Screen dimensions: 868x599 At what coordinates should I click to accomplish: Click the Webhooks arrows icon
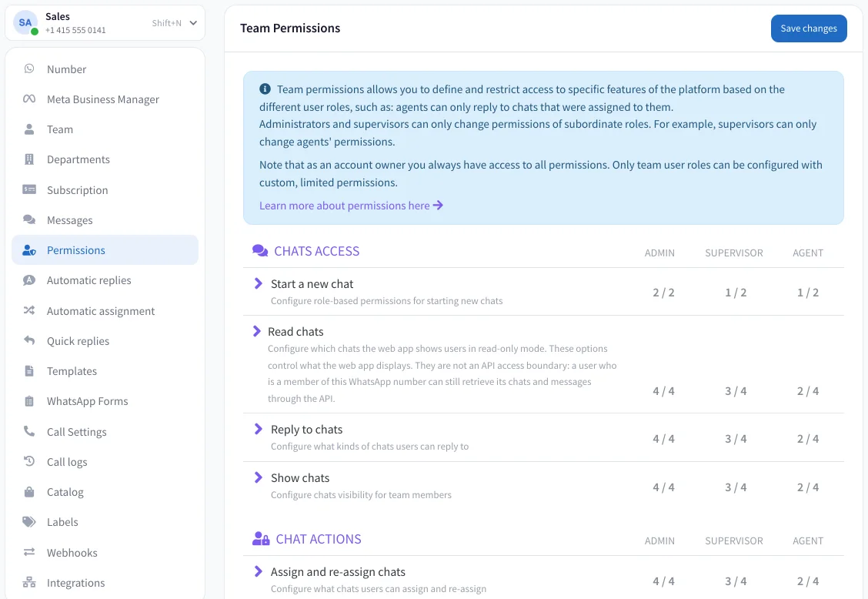coord(28,552)
